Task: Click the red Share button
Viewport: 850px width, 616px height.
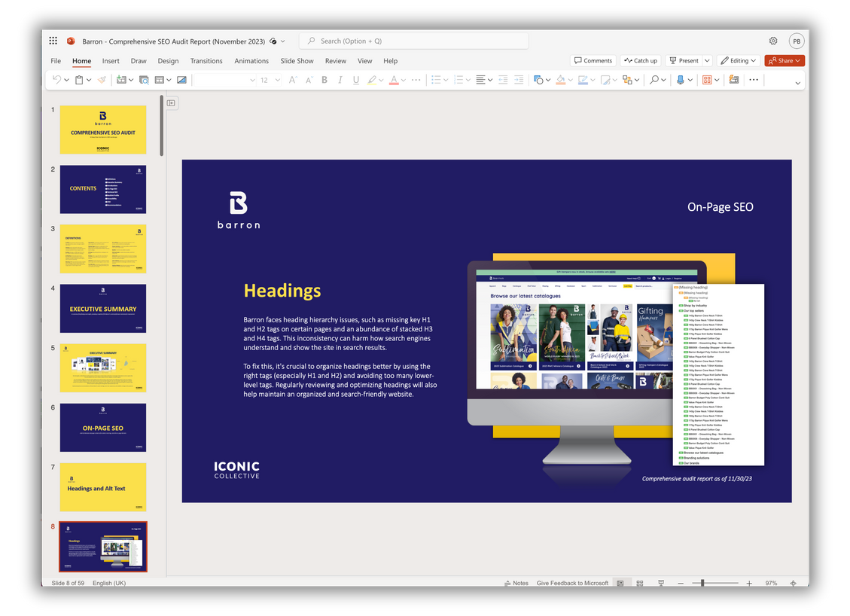Action: tap(784, 61)
